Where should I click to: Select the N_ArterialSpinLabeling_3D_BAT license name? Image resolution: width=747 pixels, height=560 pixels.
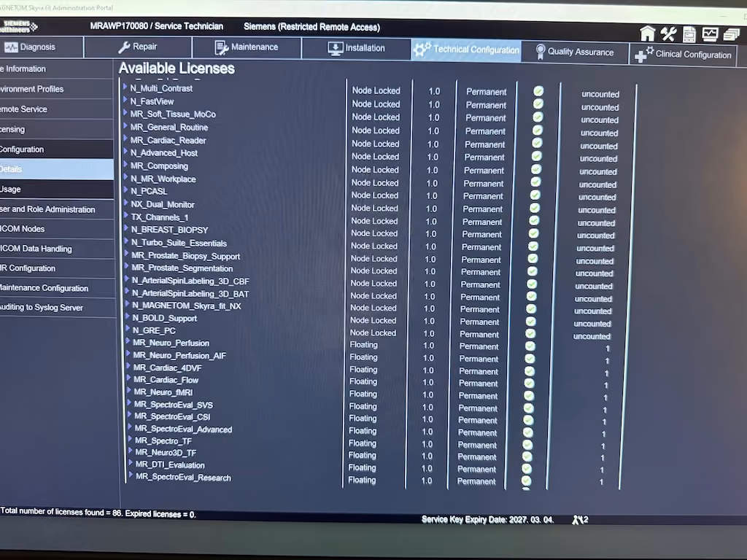(x=190, y=294)
